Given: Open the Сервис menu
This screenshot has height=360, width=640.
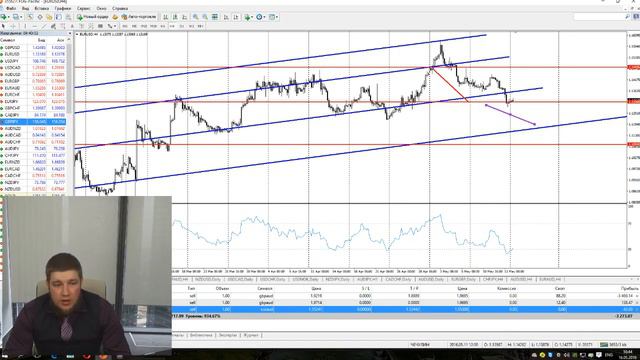Looking at the screenshot, I should [x=83, y=8].
